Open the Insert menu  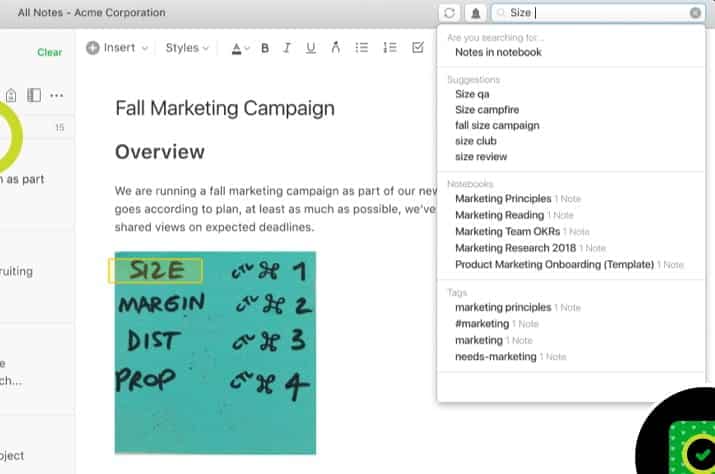117,47
